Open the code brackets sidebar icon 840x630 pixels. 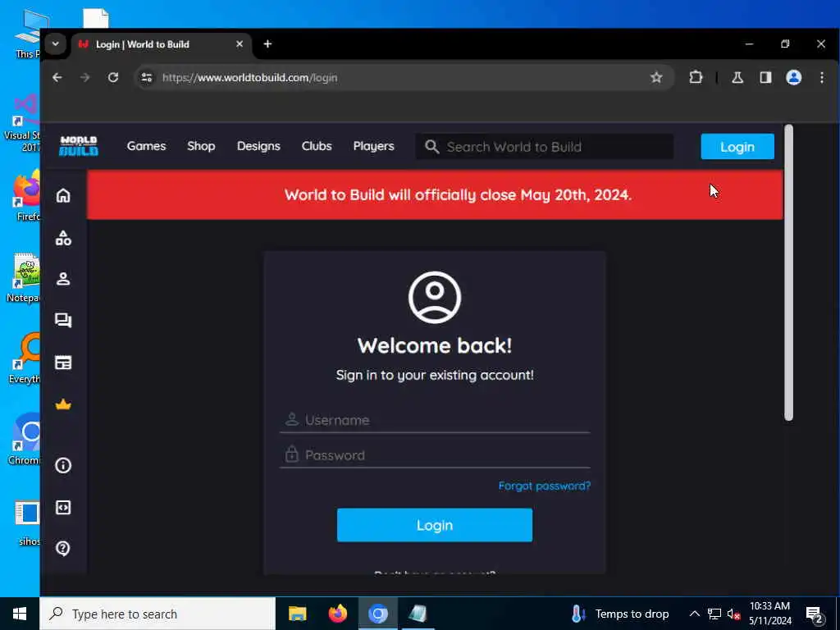click(63, 507)
